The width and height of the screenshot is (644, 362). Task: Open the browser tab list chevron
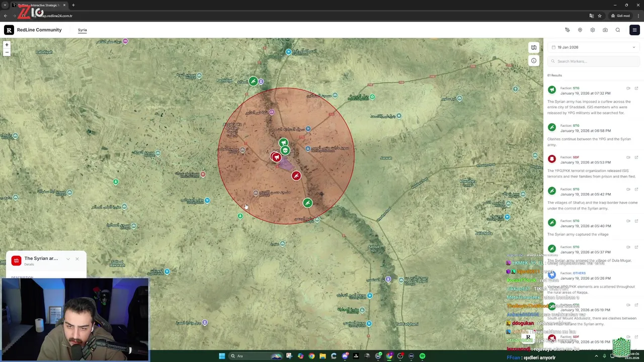point(5,5)
